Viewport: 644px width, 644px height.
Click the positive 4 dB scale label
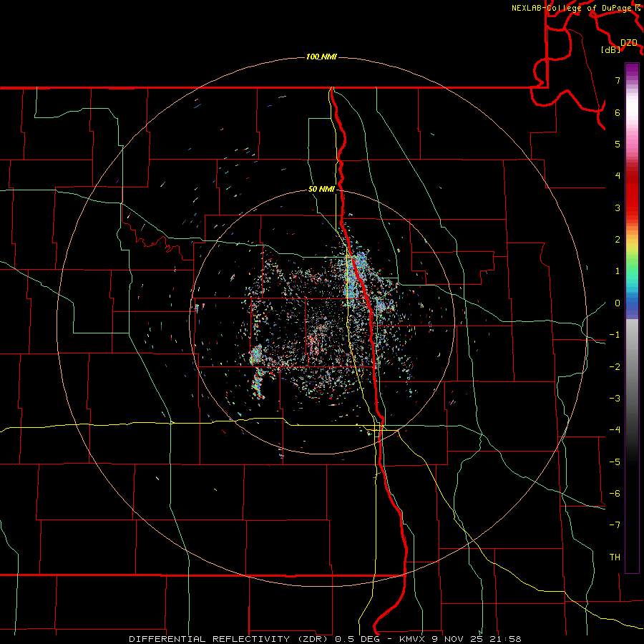click(x=618, y=176)
